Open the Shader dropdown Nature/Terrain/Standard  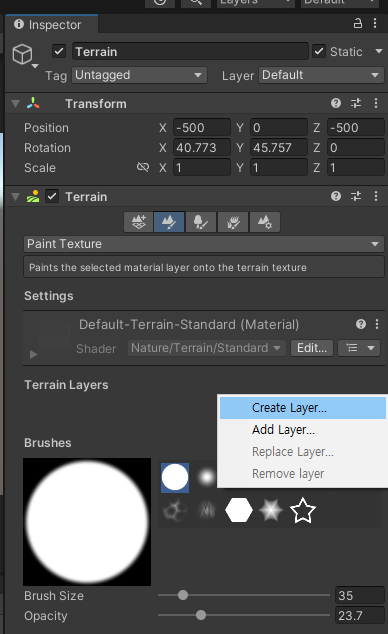click(207, 348)
